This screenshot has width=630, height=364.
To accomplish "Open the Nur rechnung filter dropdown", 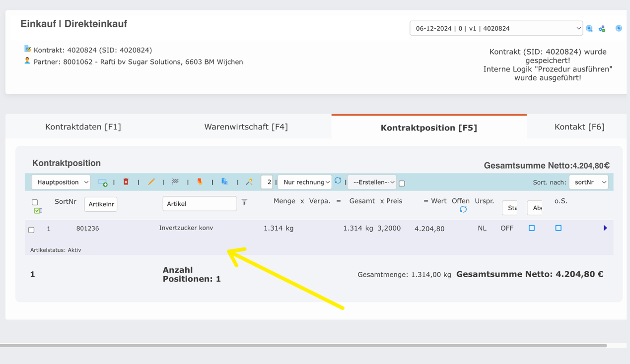I will pos(304,182).
